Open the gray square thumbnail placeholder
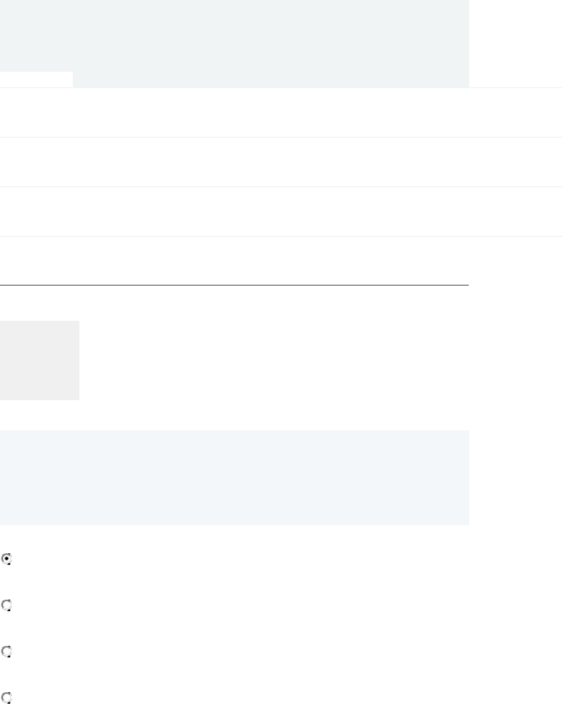 click(40, 360)
